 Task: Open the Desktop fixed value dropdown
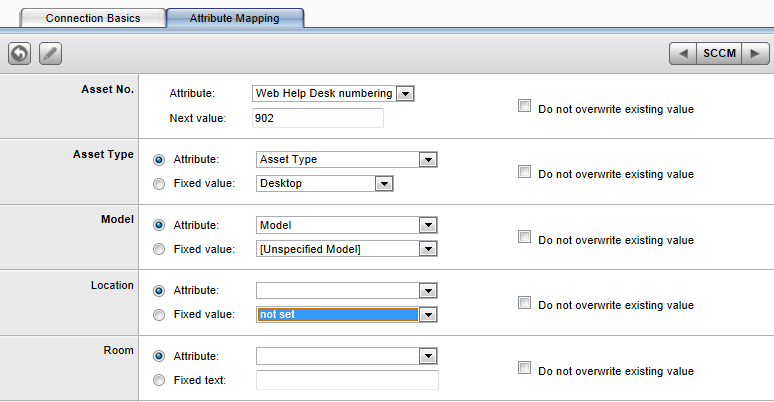[382, 184]
